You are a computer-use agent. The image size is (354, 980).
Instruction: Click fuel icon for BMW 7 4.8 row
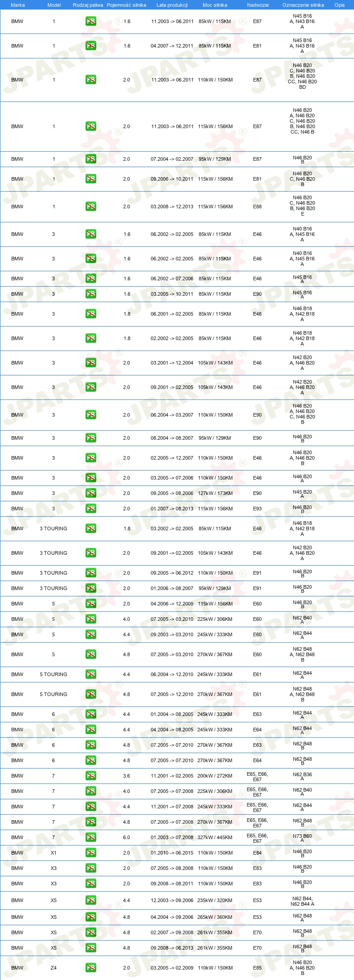coord(91,822)
